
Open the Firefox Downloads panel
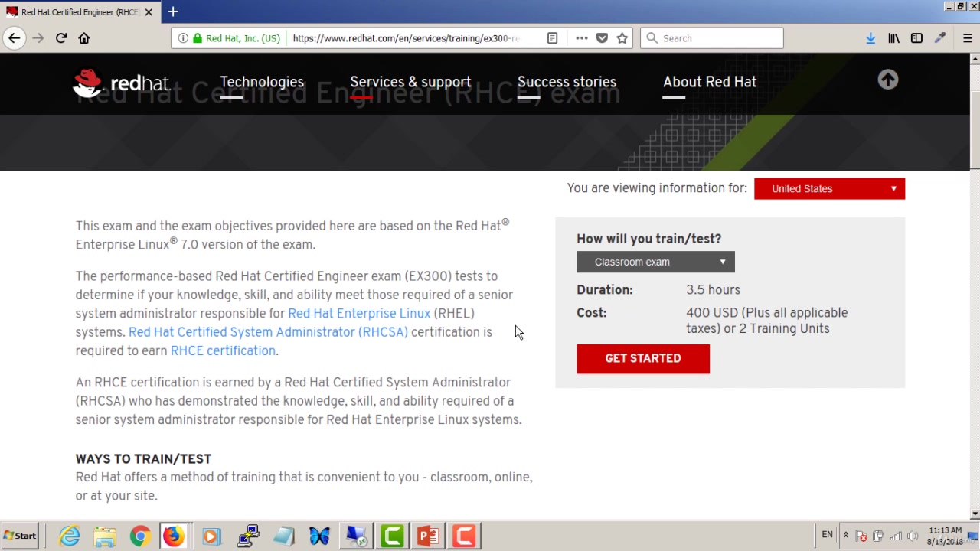tap(871, 38)
